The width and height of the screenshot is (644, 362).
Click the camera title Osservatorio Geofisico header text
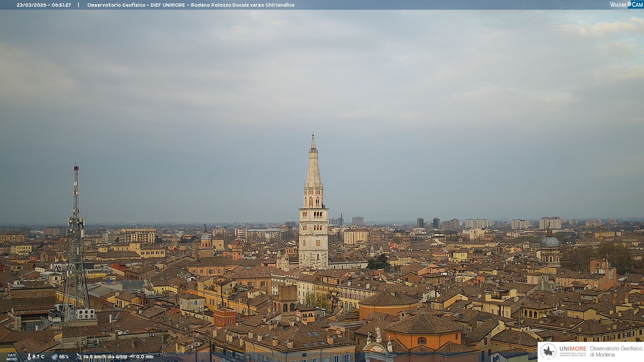click(191, 5)
